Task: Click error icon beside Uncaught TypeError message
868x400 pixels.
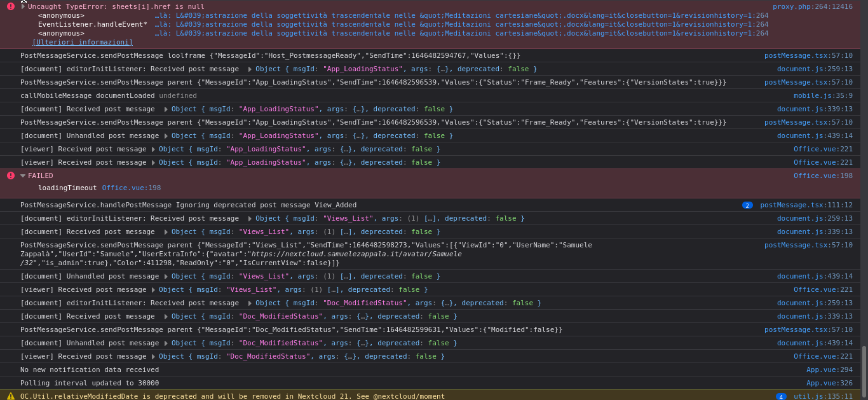Action: 10,6
